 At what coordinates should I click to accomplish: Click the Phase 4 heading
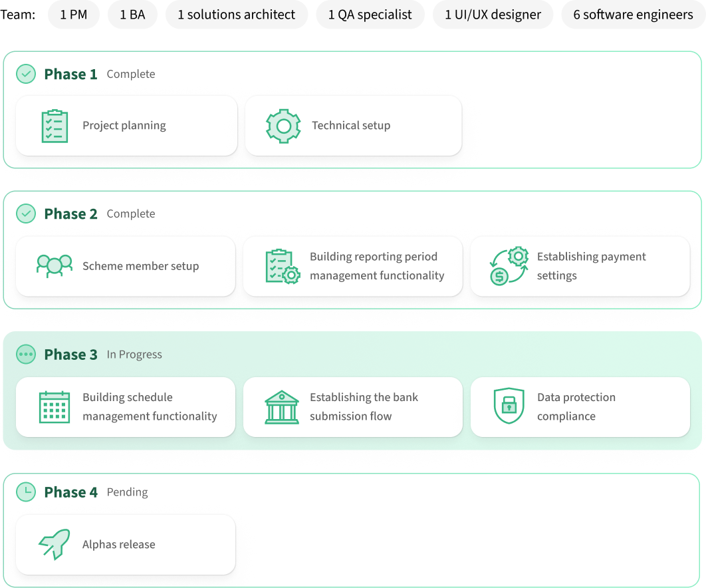[x=70, y=492]
